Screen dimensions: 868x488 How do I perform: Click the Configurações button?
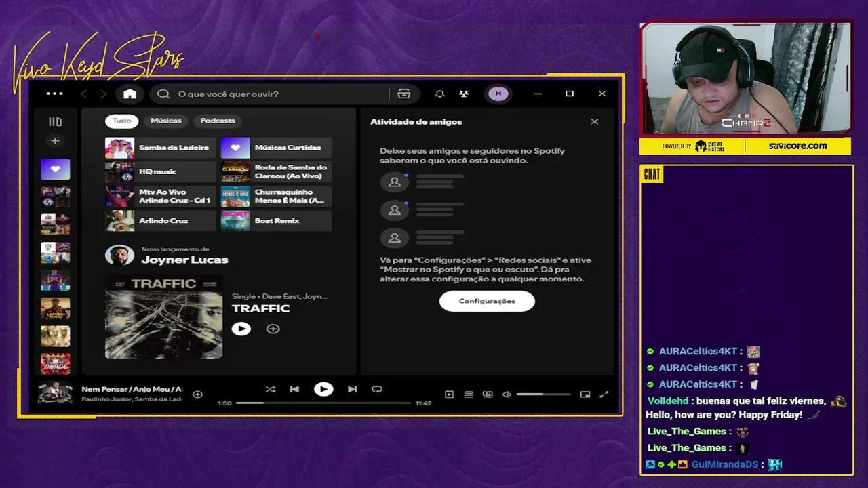(487, 301)
